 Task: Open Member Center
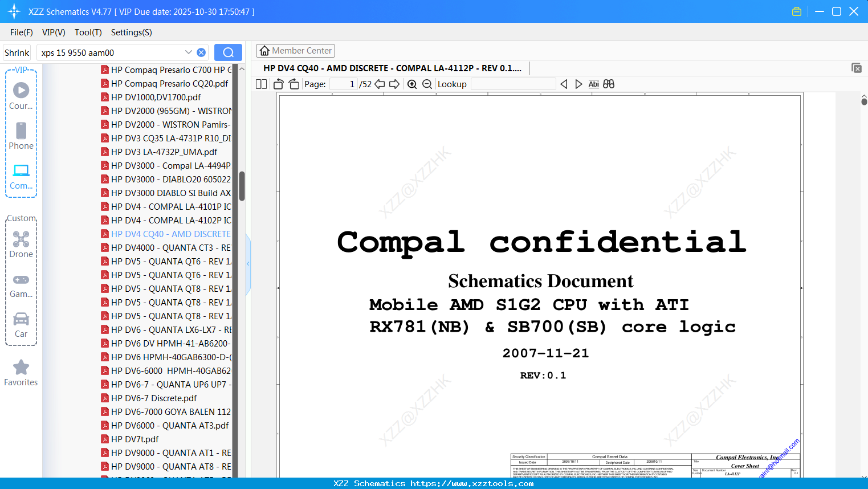pos(295,51)
